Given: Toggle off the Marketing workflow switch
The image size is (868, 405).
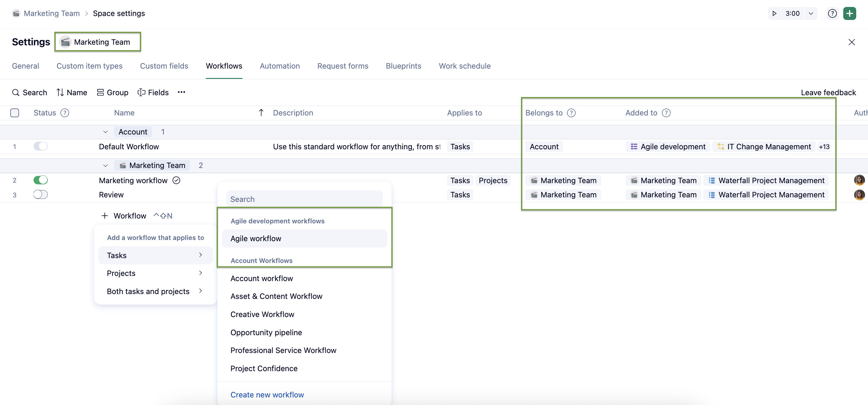Looking at the screenshot, I should (40, 180).
